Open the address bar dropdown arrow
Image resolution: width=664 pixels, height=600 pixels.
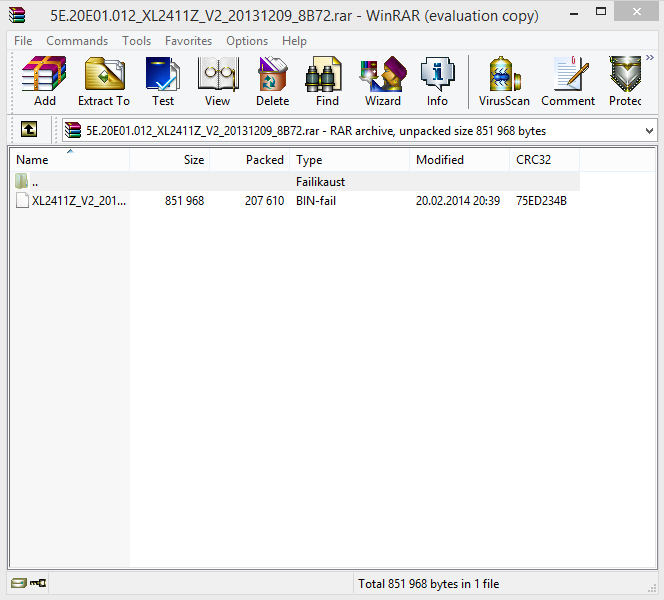(649, 131)
